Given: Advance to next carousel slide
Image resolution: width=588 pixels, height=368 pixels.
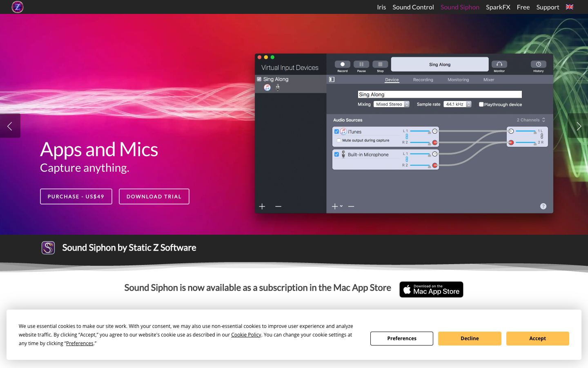Looking at the screenshot, I should pos(578,126).
